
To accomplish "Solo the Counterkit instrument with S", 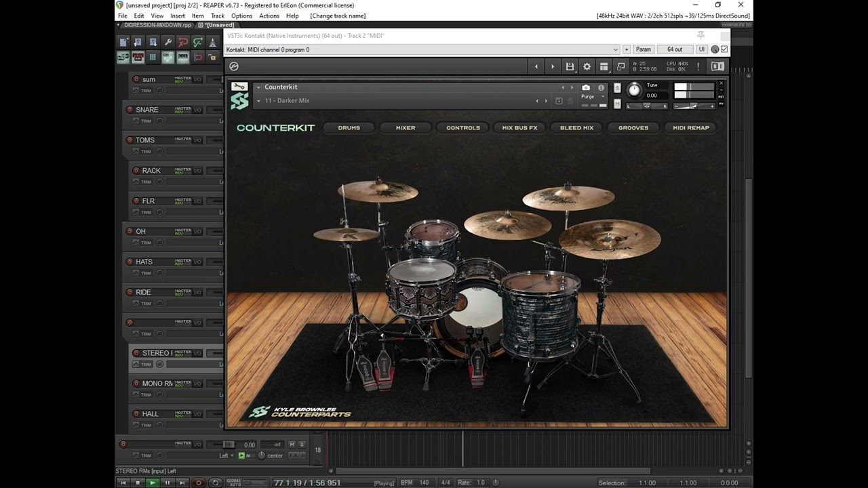I will pyautogui.click(x=617, y=88).
